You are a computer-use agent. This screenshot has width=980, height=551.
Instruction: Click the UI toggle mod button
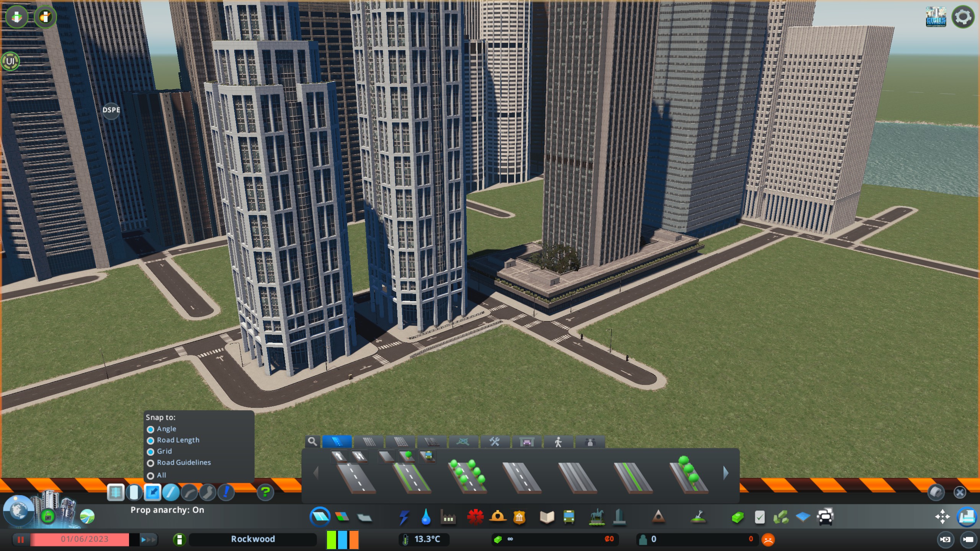click(10, 61)
